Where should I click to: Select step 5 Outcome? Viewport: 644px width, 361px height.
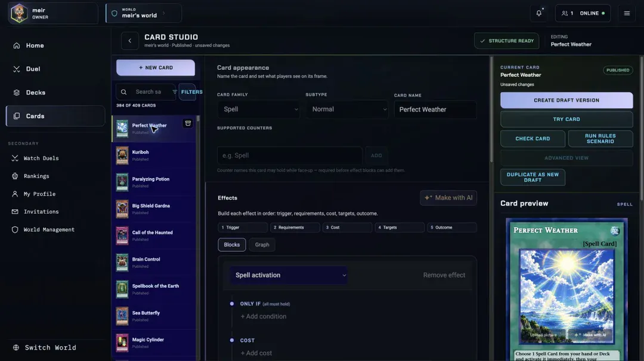point(452,228)
